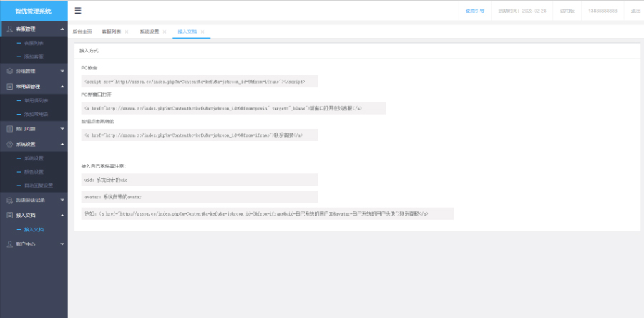Click the 'uid: 系统自带的uid' box
This screenshot has width=644, height=318.
[200, 180]
